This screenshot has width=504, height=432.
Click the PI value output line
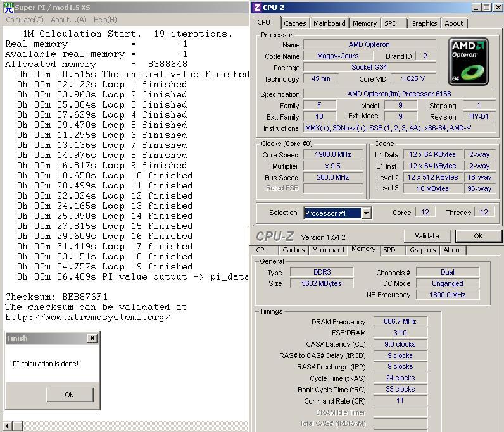132,277
